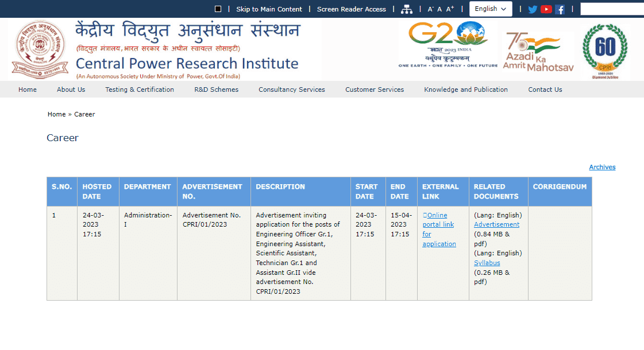This screenshot has height=350, width=644.
Task: Click the search input field
Action: [x=611, y=9]
